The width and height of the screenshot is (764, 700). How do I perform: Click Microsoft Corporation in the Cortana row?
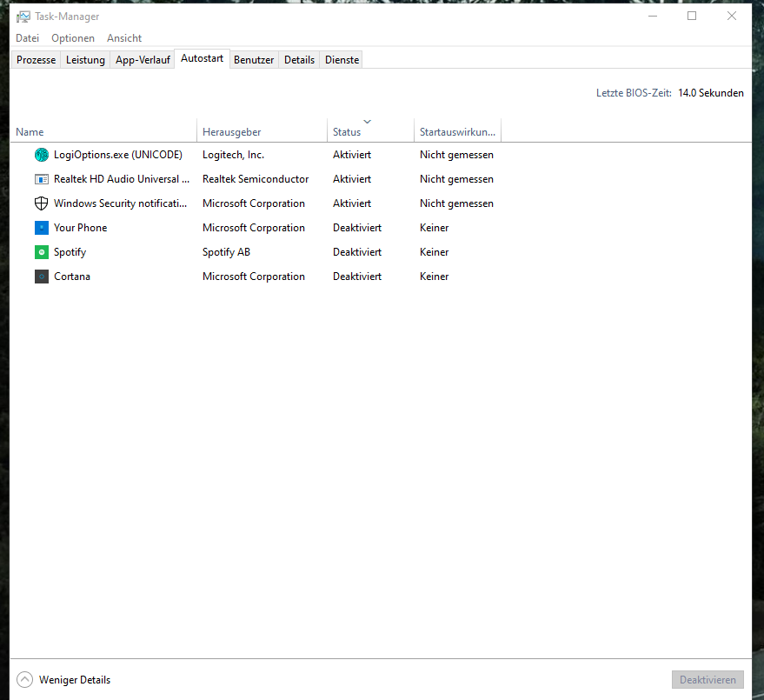coord(254,277)
